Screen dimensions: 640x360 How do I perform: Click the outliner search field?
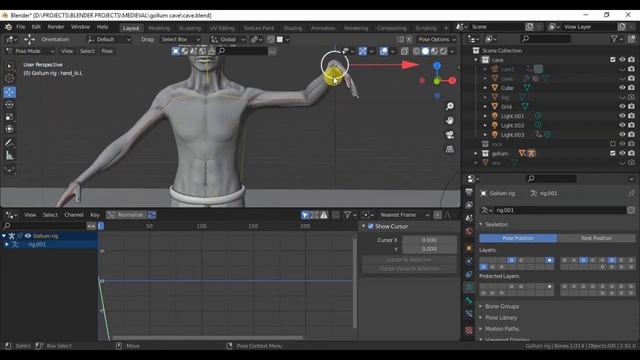pyautogui.click(x=545, y=39)
